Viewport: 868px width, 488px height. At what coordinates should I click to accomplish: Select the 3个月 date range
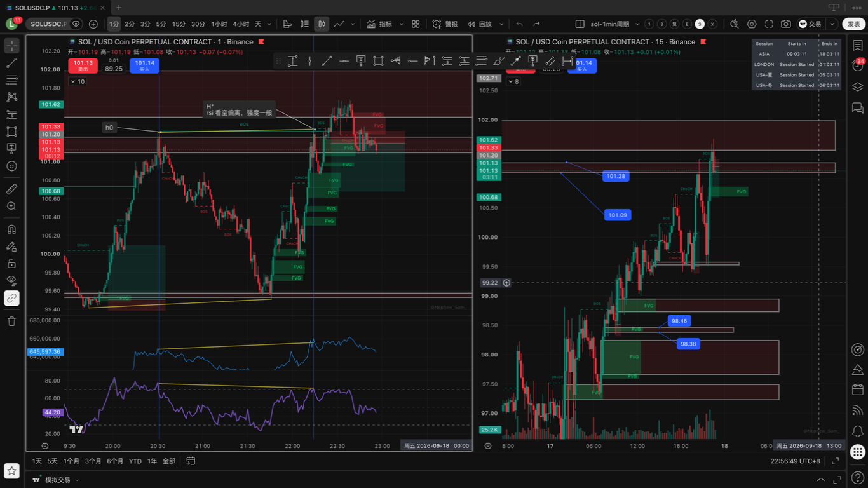(93, 461)
